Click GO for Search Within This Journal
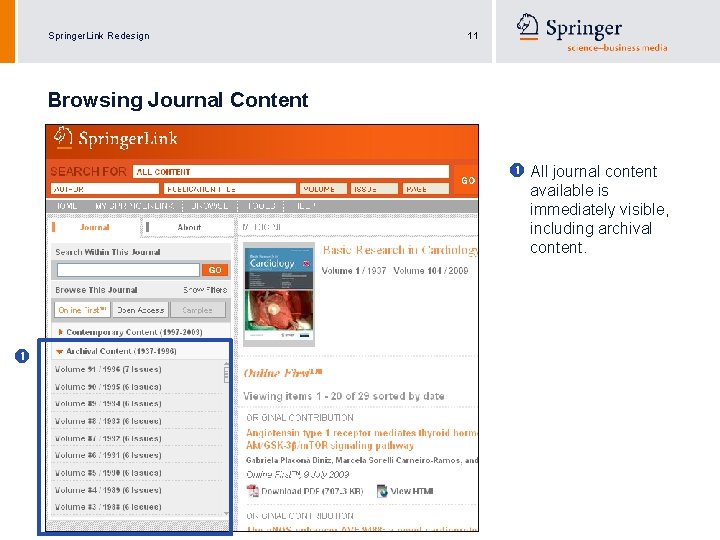 [215, 270]
